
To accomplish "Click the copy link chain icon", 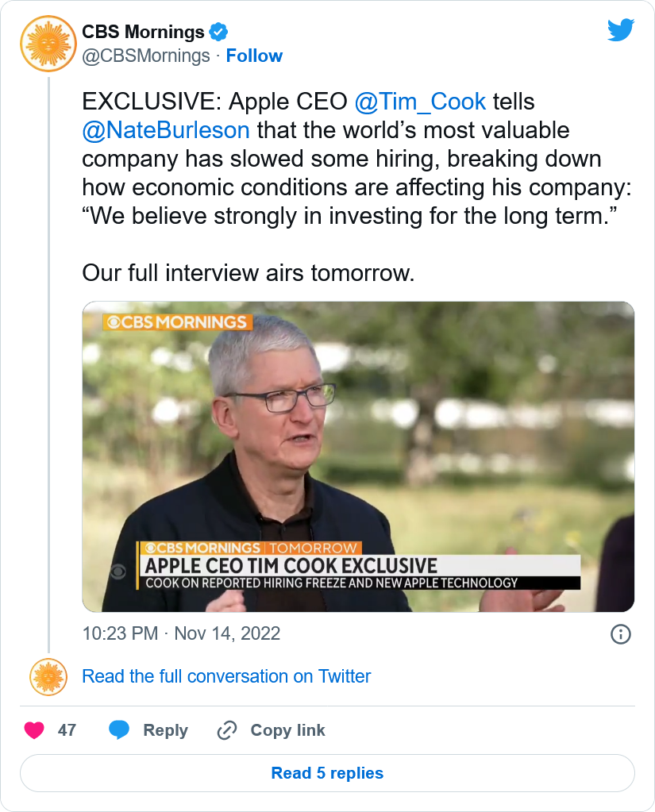I will point(227,730).
